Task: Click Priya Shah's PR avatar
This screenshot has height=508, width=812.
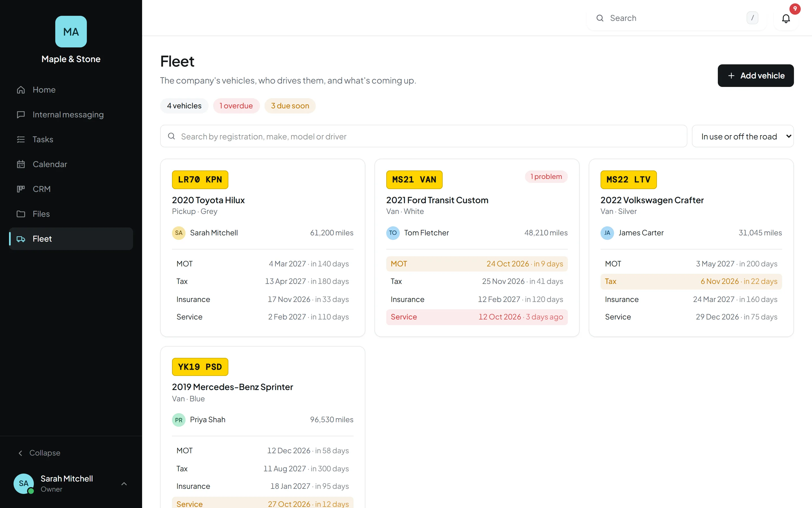Action: [x=178, y=420]
